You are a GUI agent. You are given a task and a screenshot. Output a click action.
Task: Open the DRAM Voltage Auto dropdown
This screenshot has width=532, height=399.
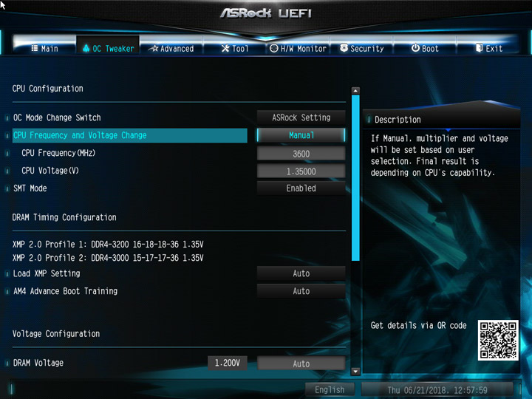pos(301,364)
